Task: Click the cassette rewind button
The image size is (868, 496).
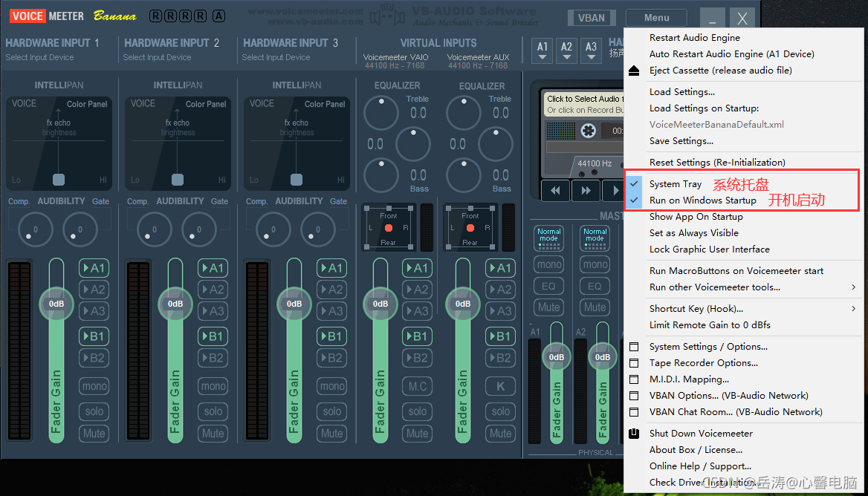Action: 555,191
